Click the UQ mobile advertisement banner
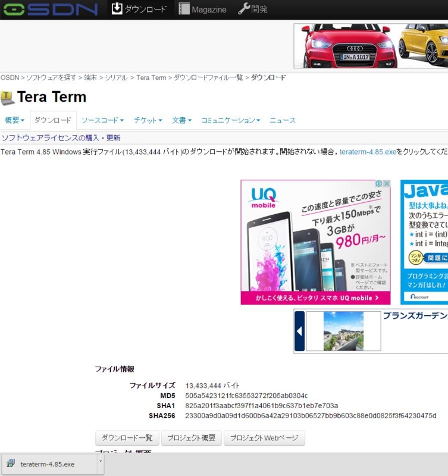 315,242
